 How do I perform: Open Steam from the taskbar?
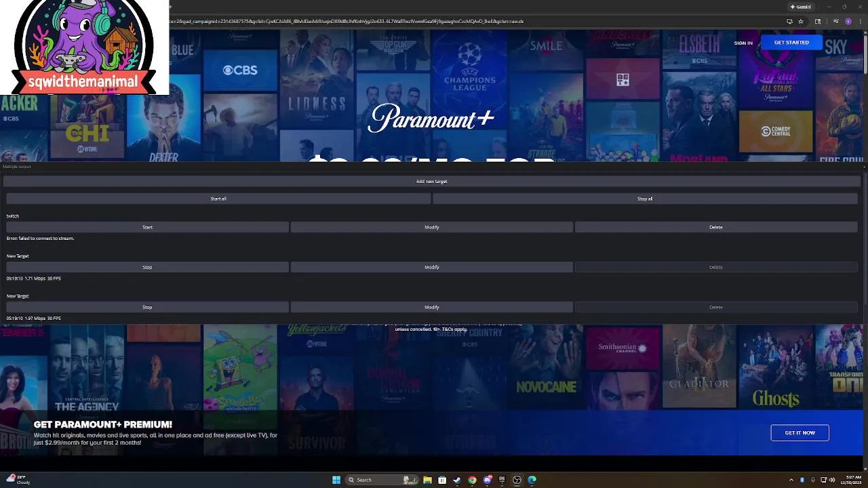pos(457,480)
